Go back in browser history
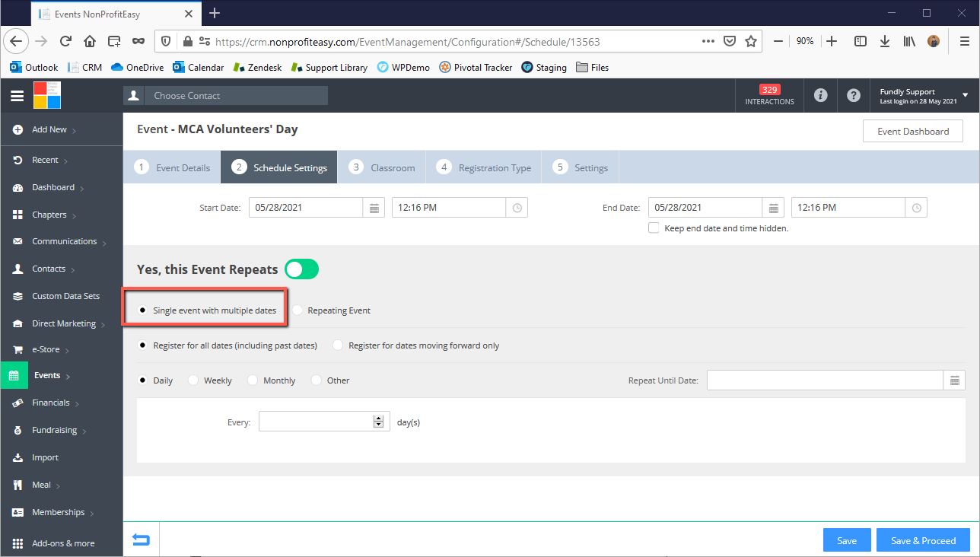 [17, 41]
